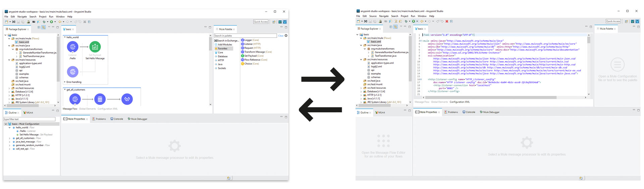The image size is (644, 189).
Task: Pick Request (HTTP) from the Mule Palette
Action: pyautogui.click(x=251, y=48)
